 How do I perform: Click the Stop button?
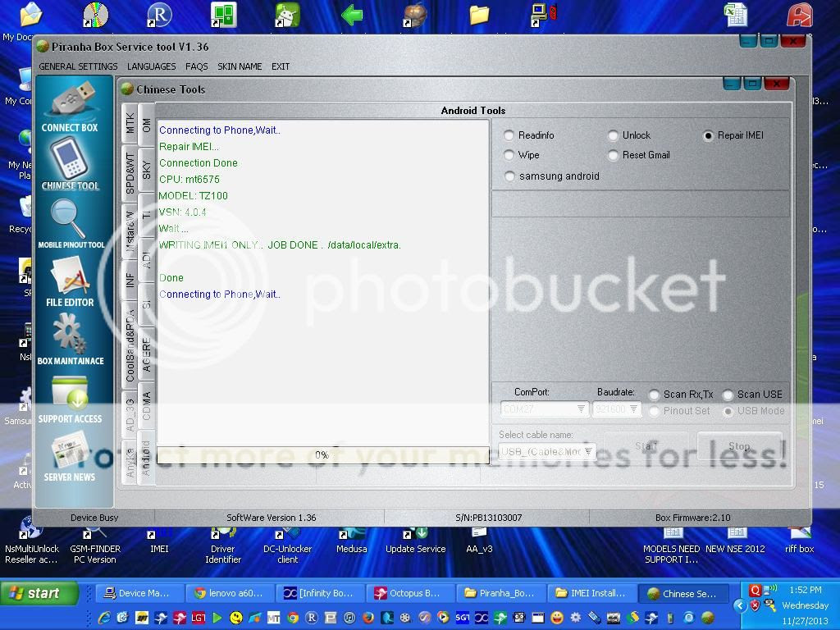[739, 446]
